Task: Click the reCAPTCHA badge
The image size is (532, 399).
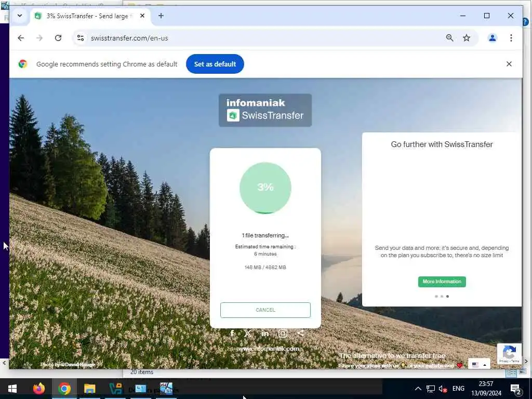Action: [x=509, y=353]
